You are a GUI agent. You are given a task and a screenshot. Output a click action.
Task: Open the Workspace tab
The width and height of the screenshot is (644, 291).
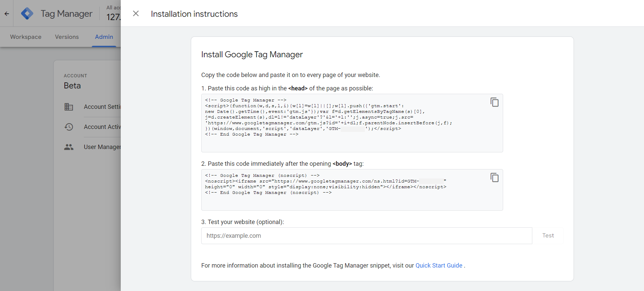26,37
